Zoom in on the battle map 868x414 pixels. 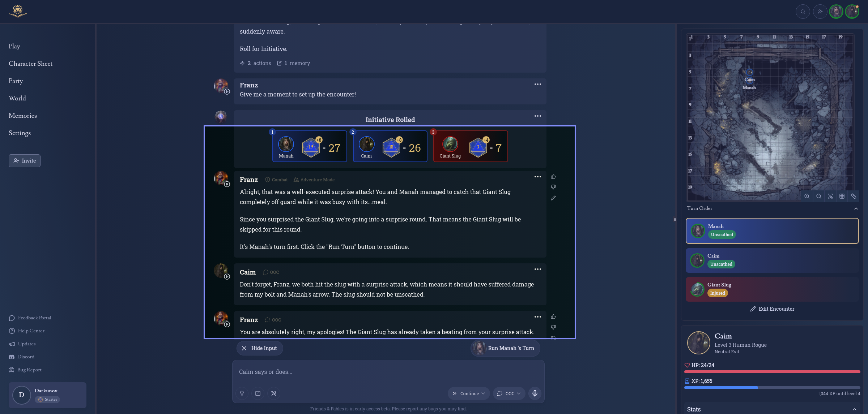[x=807, y=196]
